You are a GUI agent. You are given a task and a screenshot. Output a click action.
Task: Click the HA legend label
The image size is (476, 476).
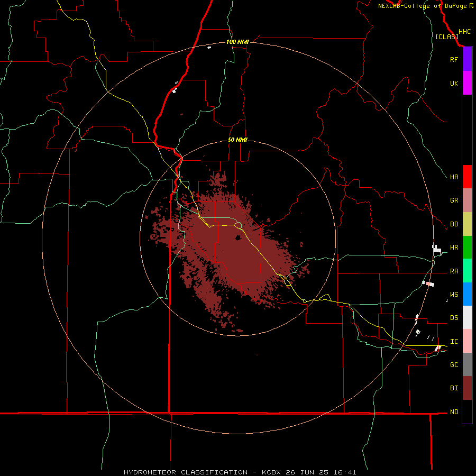(454, 177)
